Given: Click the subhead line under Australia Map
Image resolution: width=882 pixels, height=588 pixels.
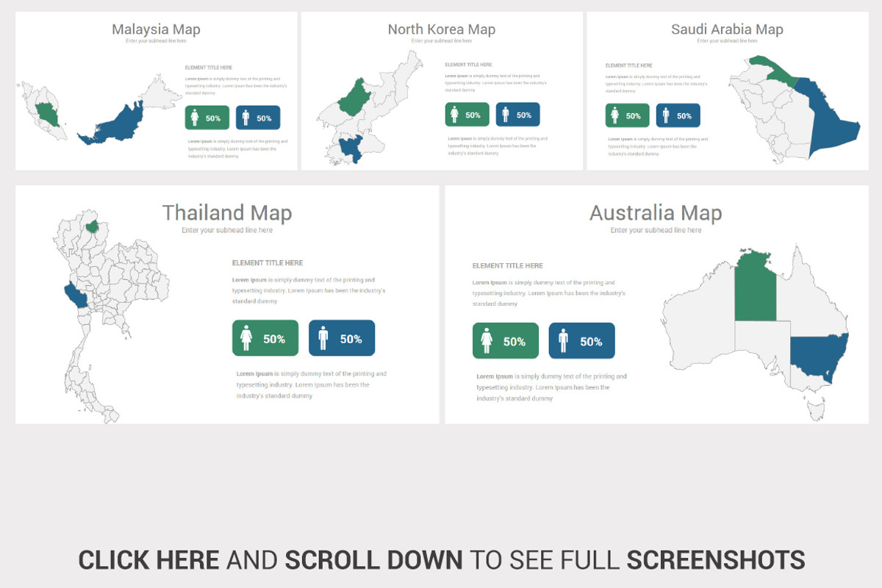Looking at the screenshot, I should click(656, 230).
